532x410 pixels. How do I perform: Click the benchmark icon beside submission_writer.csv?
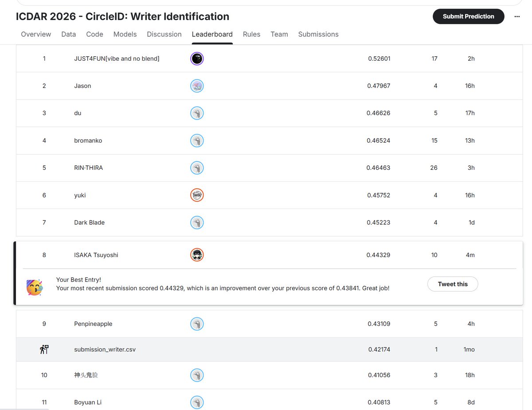(44, 349)
